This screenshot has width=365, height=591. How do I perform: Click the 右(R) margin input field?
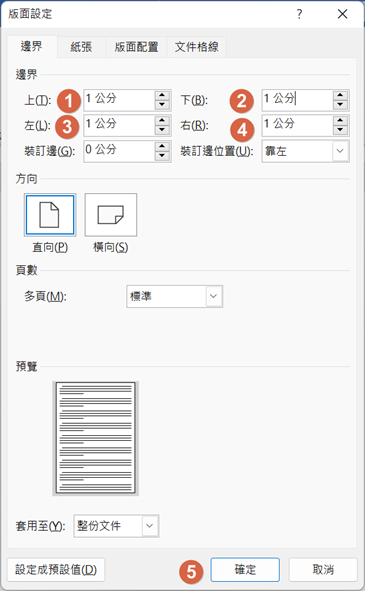pyautogui.click(x=297, y=125)
